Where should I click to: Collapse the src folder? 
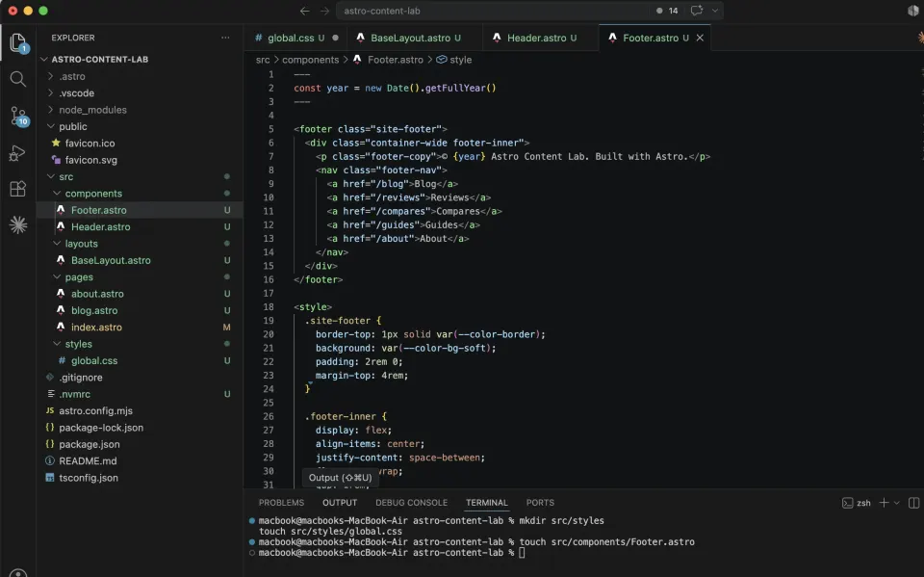coord(51,176)
